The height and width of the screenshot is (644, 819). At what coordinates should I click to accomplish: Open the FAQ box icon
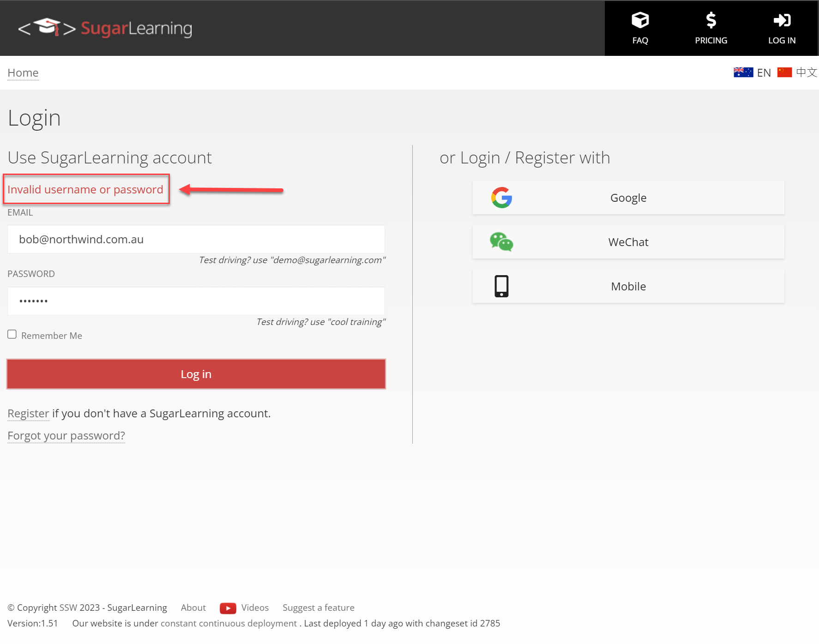(640, 20)
